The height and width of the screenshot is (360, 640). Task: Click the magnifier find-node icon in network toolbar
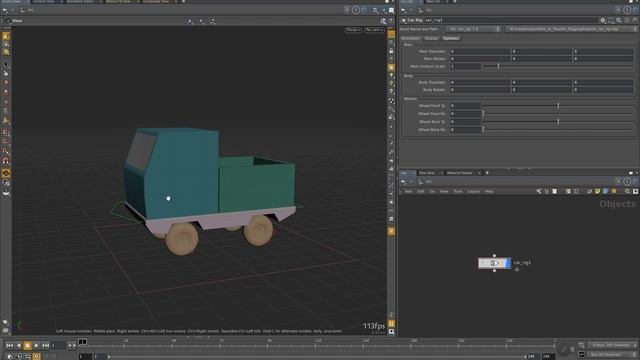coord(627,191)
